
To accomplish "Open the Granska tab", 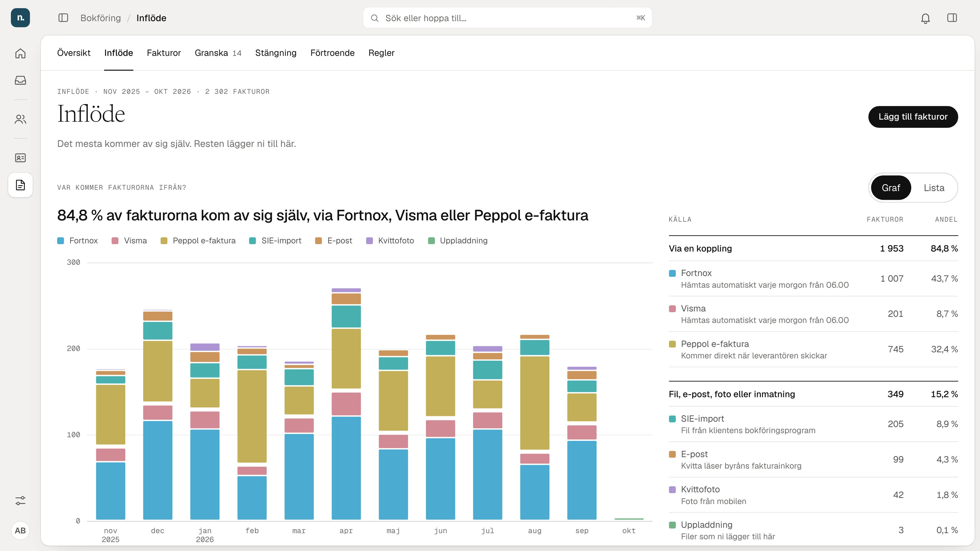I will coord(218,53).
